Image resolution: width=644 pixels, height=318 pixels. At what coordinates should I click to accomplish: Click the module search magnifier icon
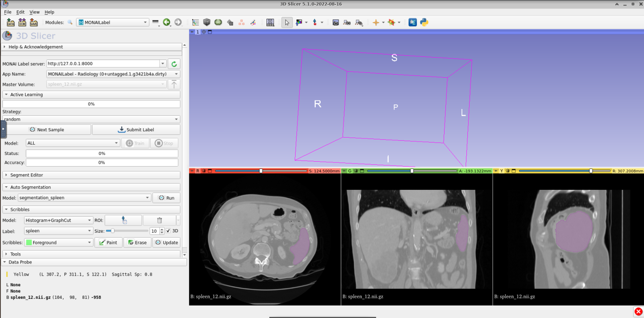70,22
